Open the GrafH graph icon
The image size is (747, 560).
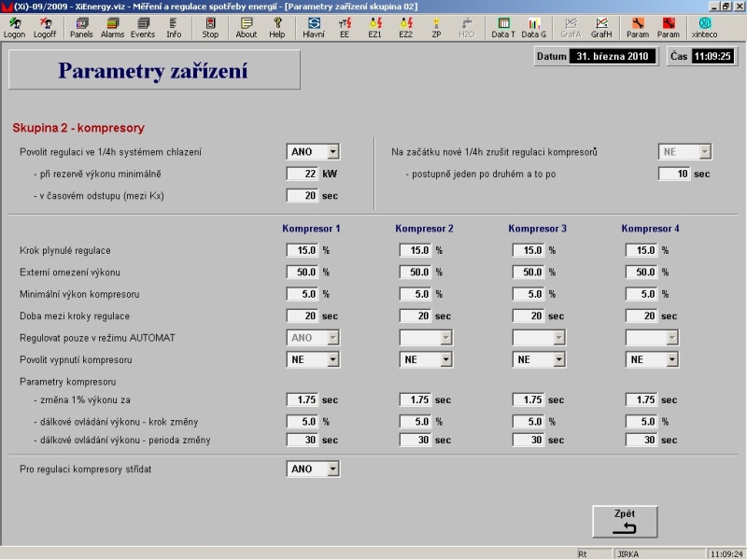pos(601,28)
